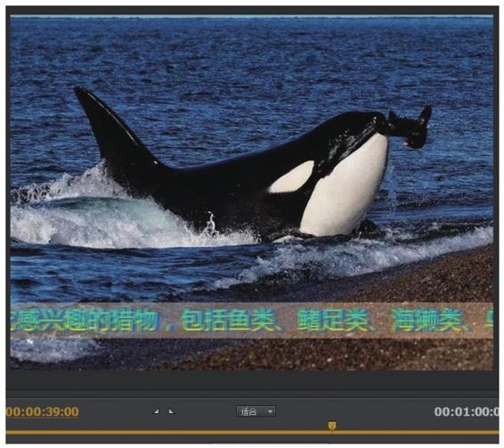
Task: Click the seal held in orca's mouth
Action: pos(409,127)
